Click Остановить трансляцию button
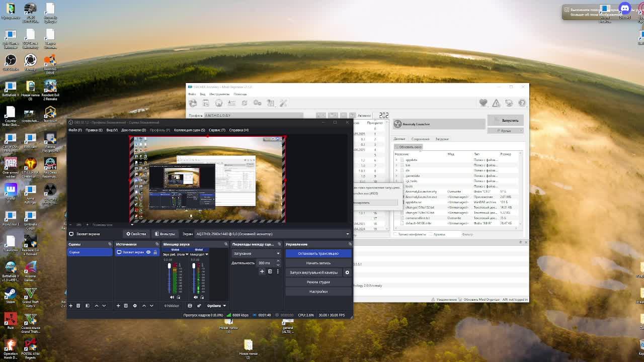Image resolution: width=644 pixels, height=362 pixels. pos(318,253)
